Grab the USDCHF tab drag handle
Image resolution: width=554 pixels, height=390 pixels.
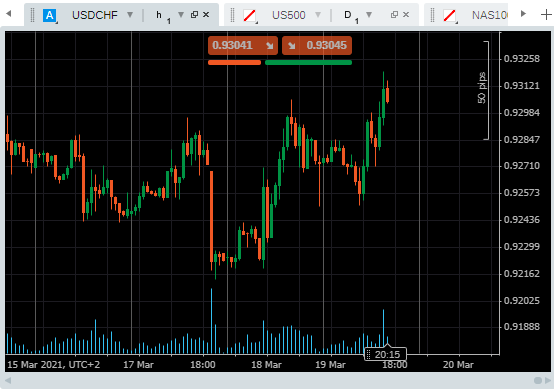pos(33,15)
